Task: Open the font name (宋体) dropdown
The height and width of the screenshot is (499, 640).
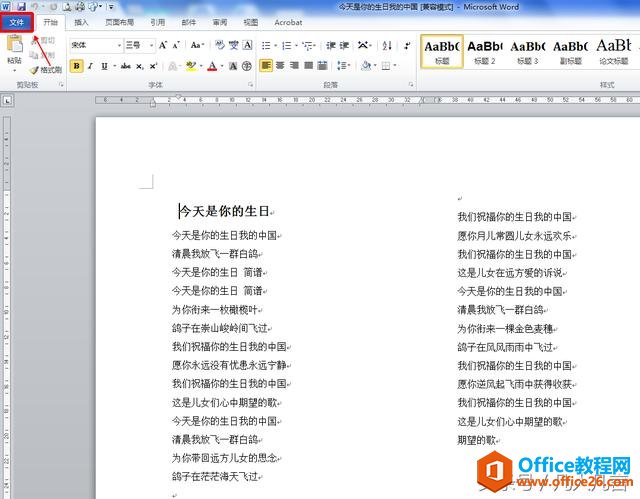Action: point(119,45)
